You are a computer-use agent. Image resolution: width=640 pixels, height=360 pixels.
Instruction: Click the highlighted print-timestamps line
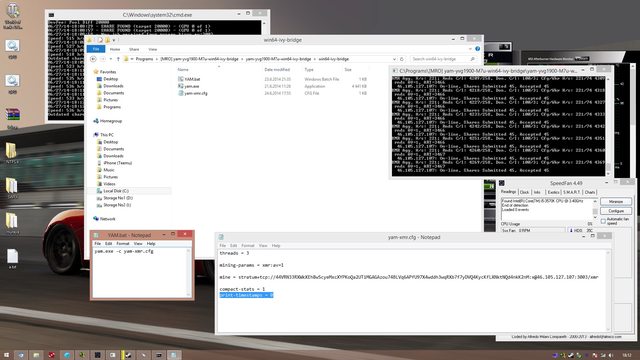coord(246,295)
